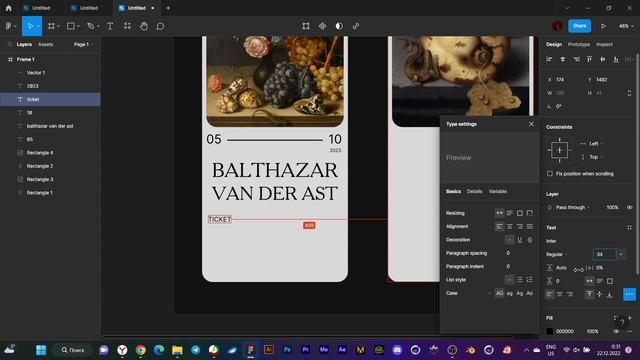Screen dimensions: 640x360
Task: Set Case to uppercase AG
Action: [x=499, y=293]
